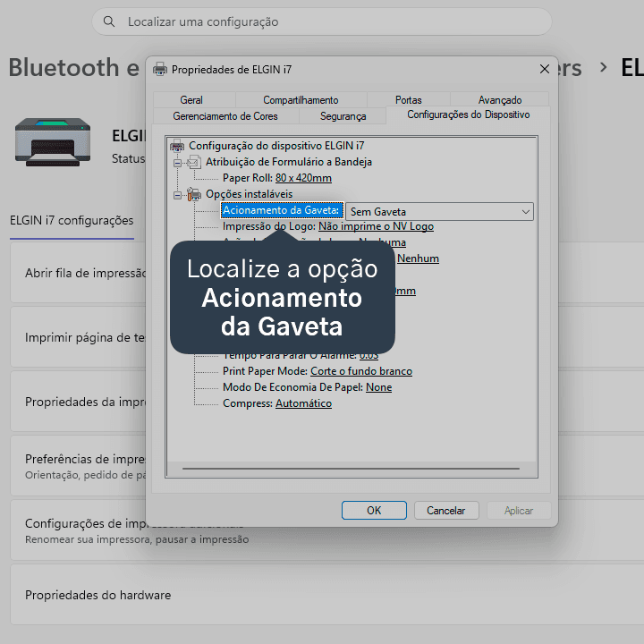This screenshot has width=644, height=644.
Task: Click the ELGIN printer image in Settings
Action: (53, 141)
